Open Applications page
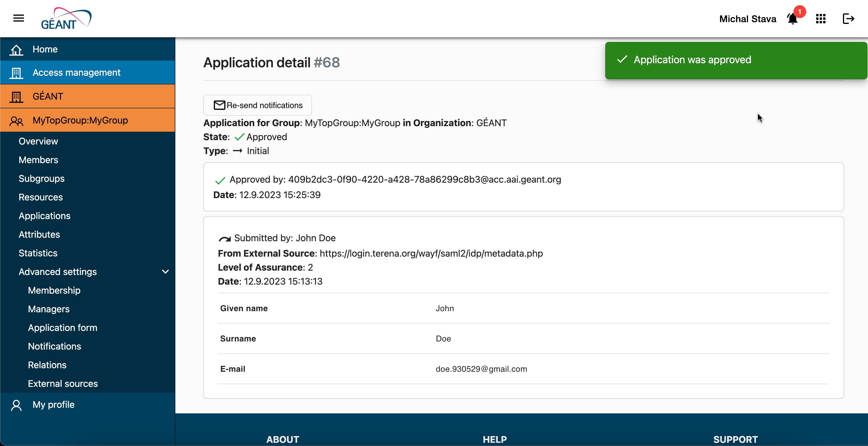868x446 pixels. [x=45, y=216]
